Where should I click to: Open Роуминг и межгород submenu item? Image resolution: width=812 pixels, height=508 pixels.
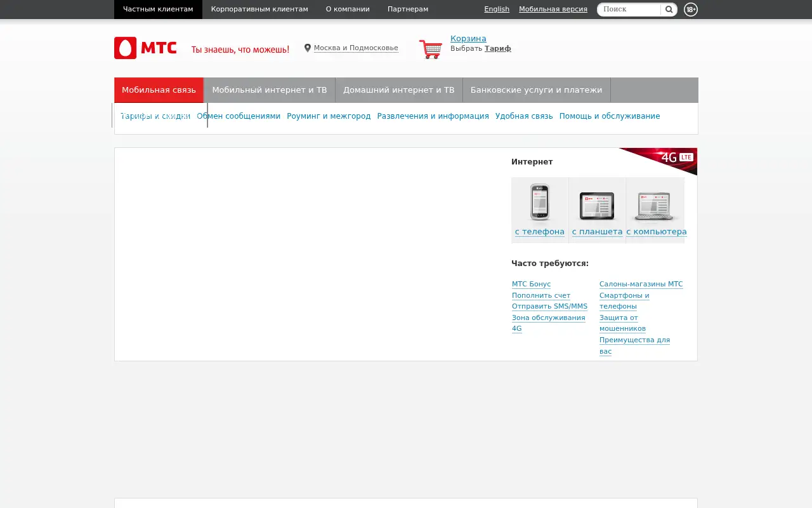[x=329, y=116]
